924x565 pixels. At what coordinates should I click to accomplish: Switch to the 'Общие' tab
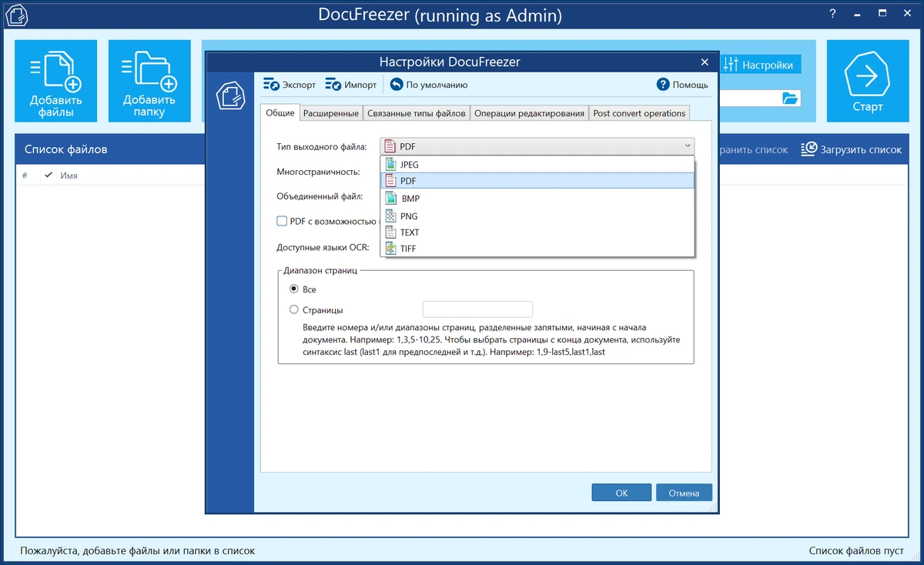[x=280, y=112]
